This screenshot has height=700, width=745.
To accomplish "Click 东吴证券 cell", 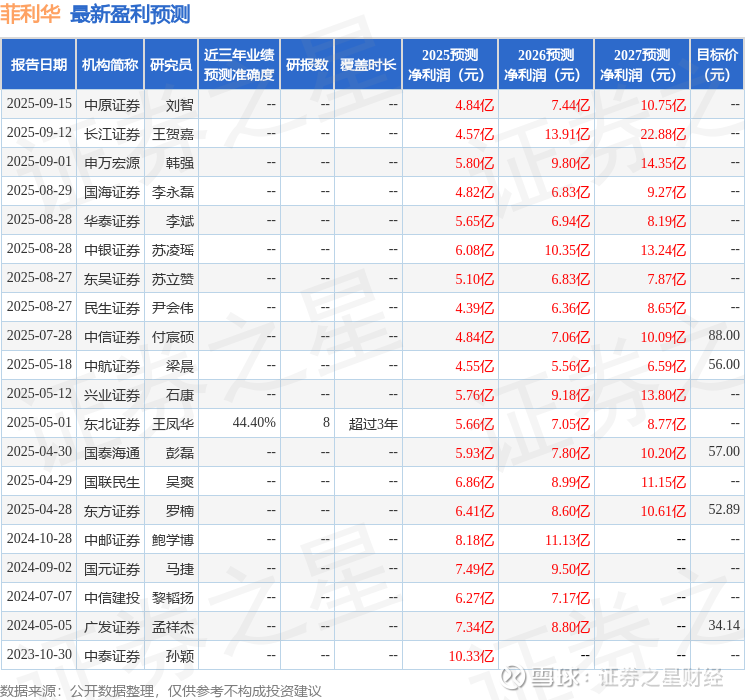I will 112,279.
